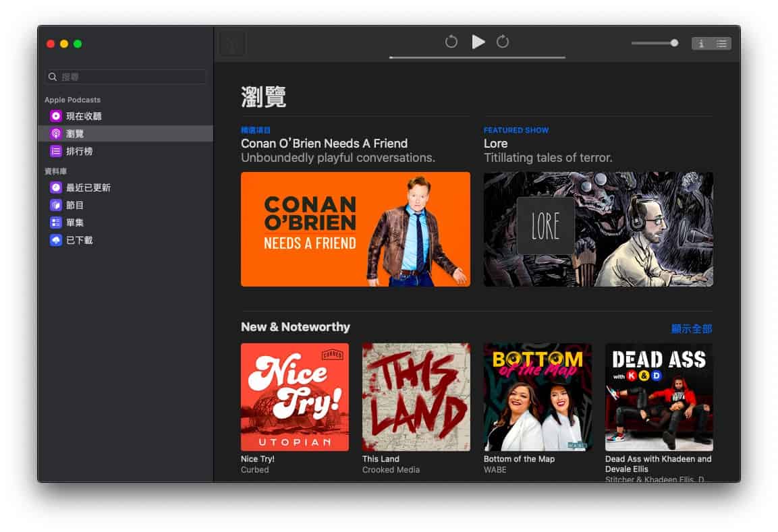Open 單集 in the library
778x532 pixels.
[x=126, y=223]
